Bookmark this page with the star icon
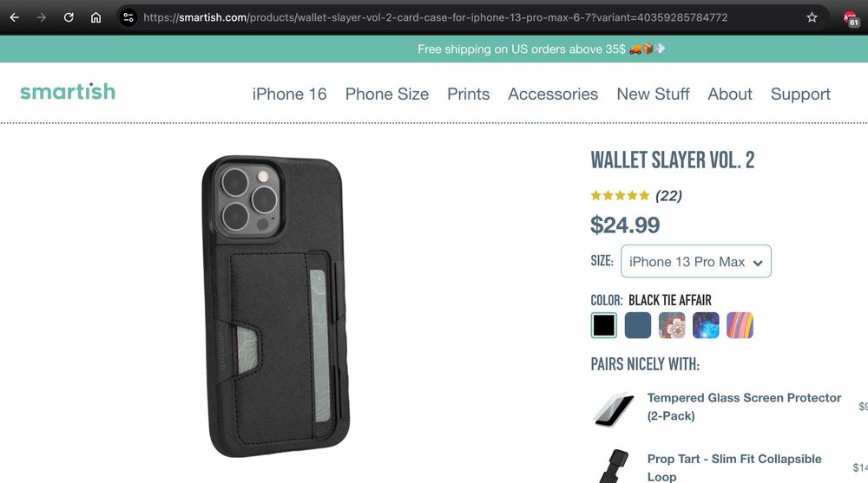Viewport: 868px width, 483px height. (x=812, y=17)
